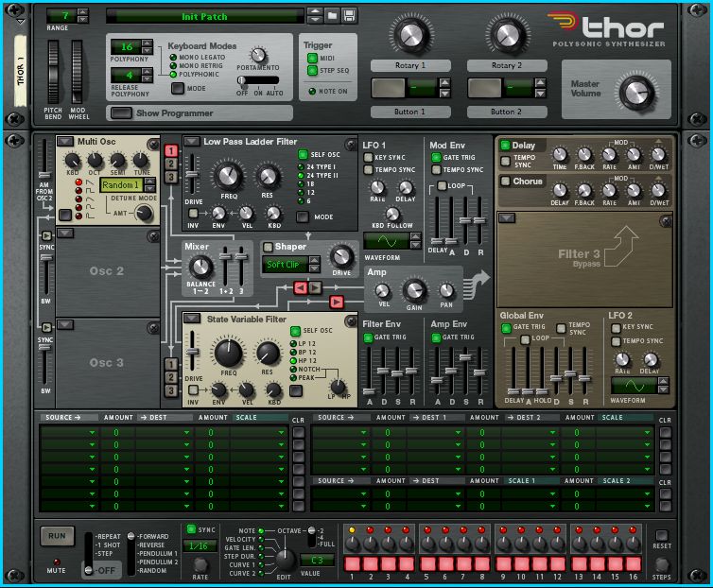Open Osc 2 slot type dropdown arrow

pyautogui.click(x=65, y=233)
